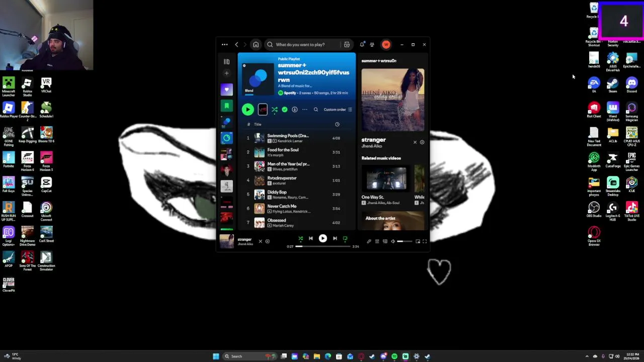The image size is (644, 362).
Task: Open the play queue
Action: click(377, 241)
